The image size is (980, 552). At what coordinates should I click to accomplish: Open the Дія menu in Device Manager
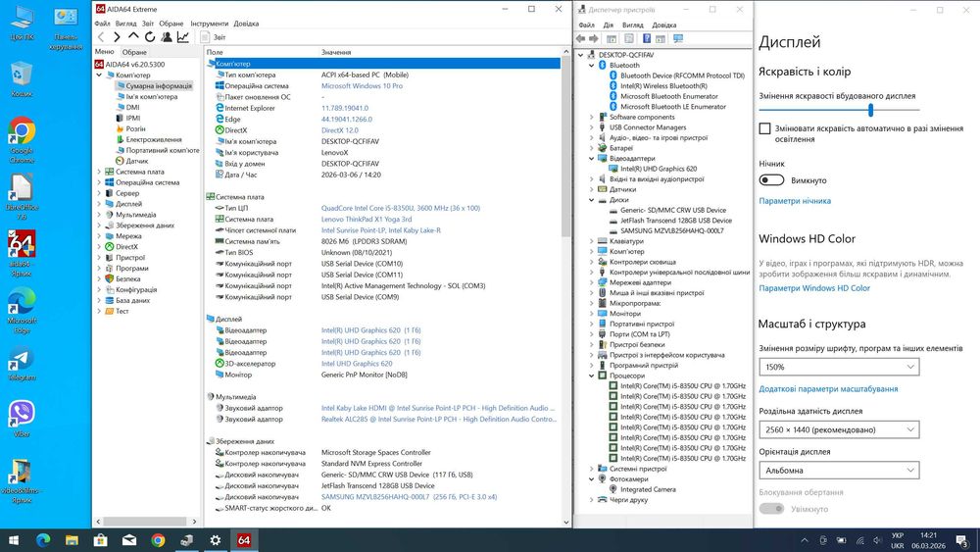(609, 25)
